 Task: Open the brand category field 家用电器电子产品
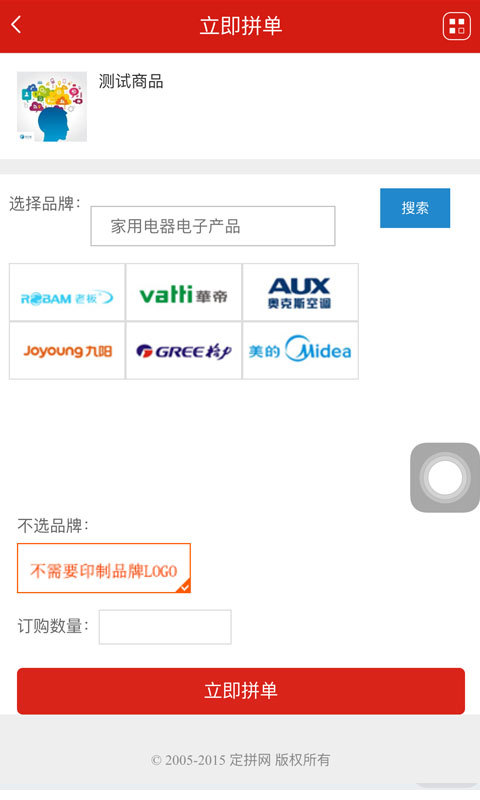point(213,226)
